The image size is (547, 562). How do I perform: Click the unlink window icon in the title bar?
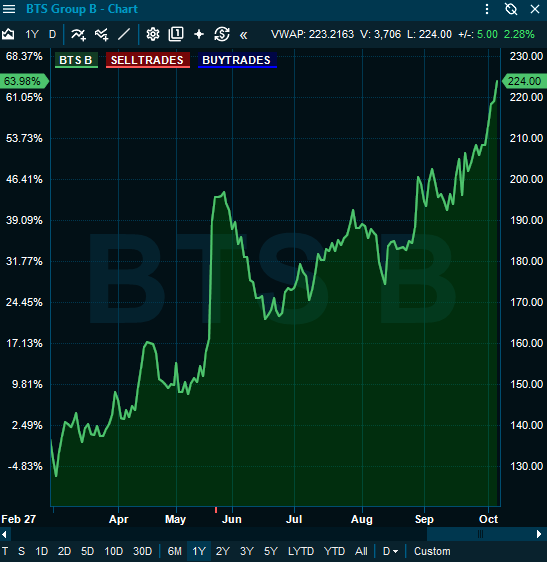511,9
